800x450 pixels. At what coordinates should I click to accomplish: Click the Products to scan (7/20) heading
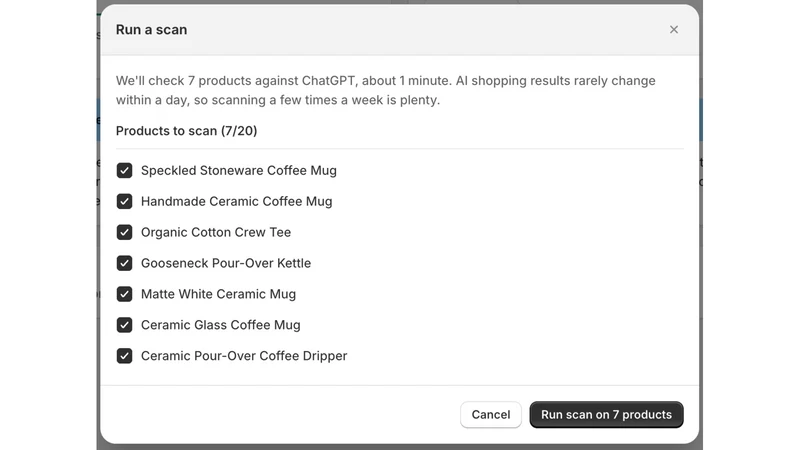186,131
